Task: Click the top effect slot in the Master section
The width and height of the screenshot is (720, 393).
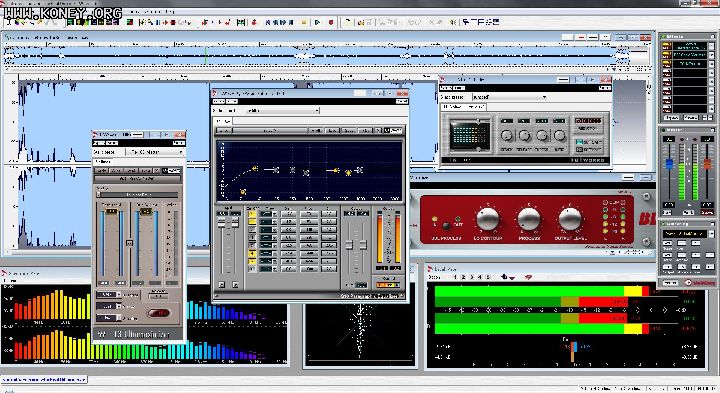Action: click(690, 46)
